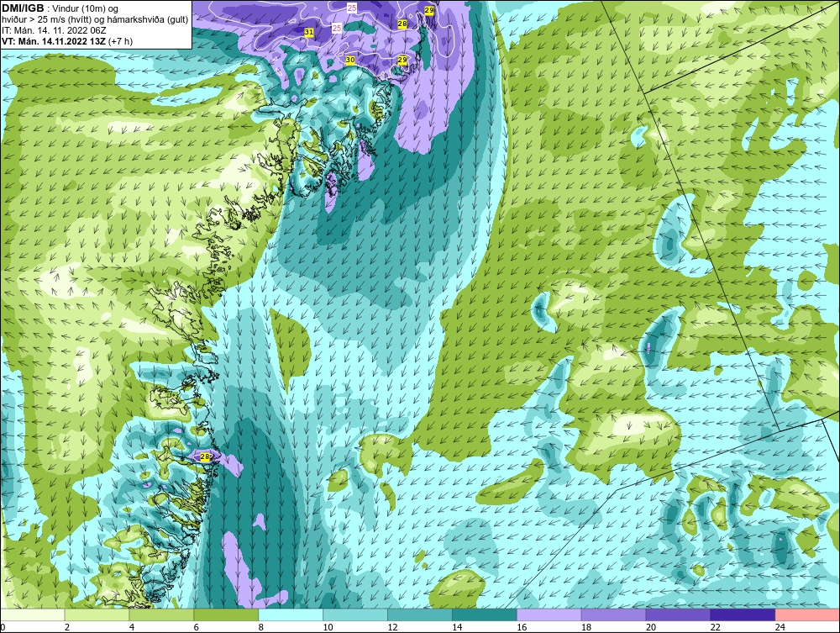Click the '(+7 h)' forecast offset text
Image resolution: width=840 pixels, height=633 pixels.
[120, 41]
